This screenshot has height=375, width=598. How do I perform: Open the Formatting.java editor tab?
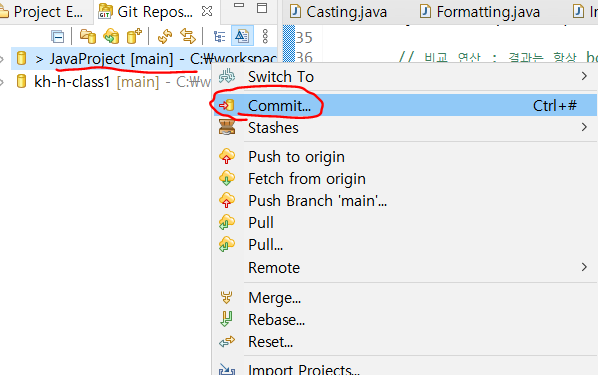tap(479, 12)
